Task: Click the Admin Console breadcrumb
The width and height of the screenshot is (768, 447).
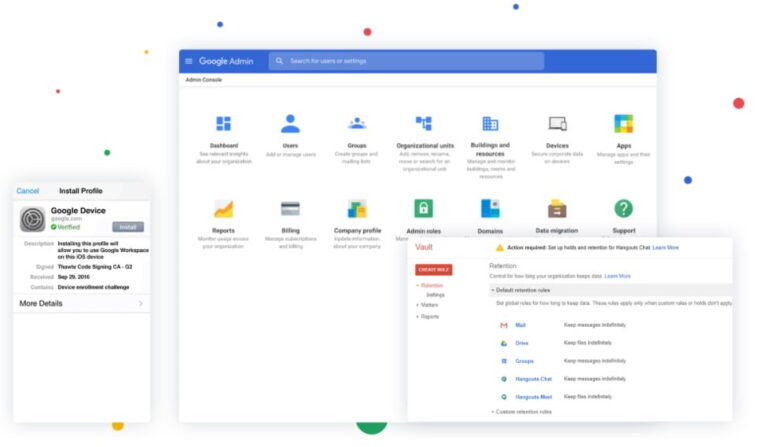Action: click(x=204, y=80)
